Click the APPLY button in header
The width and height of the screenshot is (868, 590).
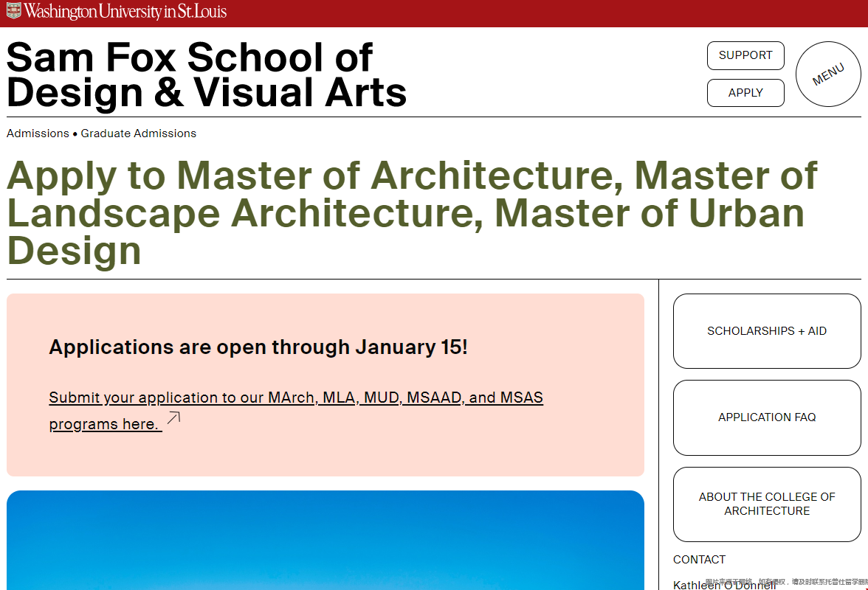click(x=745, y=93)
